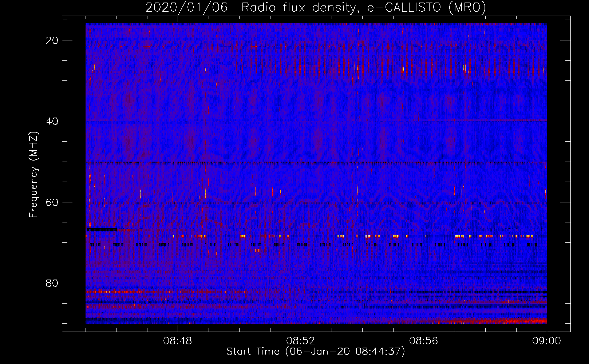Click the 08:52 time tick label
The image size is (589, 364).
coord(300,341)
